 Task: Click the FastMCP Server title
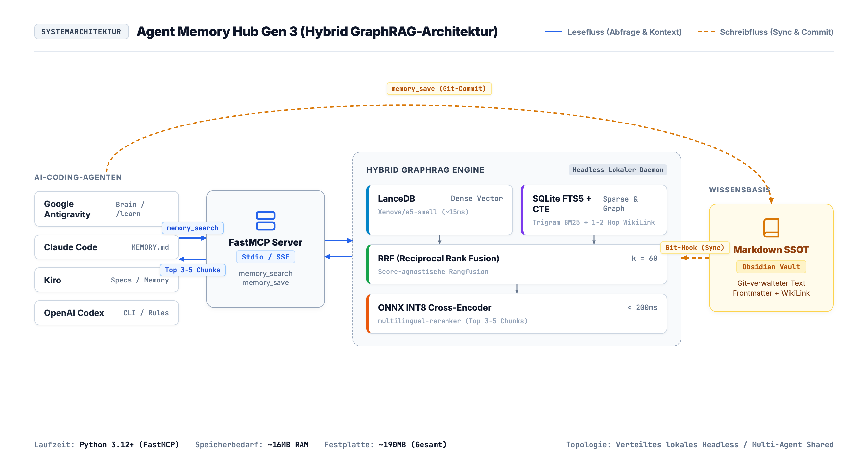coord(266,242)
